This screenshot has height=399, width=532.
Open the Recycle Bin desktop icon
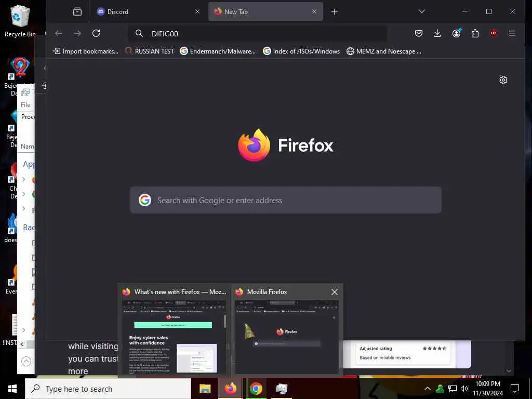click(x=20, y=21)
